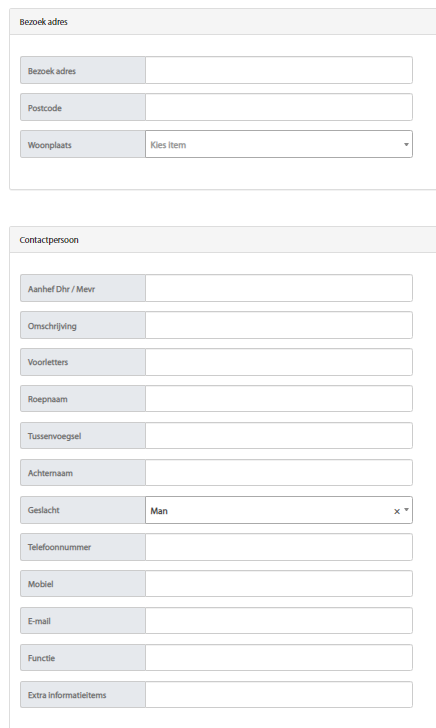Focus the Telefoonnummer field
Screen dimensions: 436x728
tap(279, 547)
